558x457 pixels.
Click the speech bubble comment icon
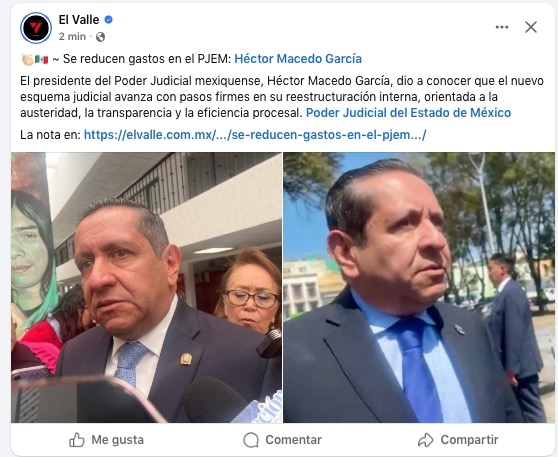(251, 440)
